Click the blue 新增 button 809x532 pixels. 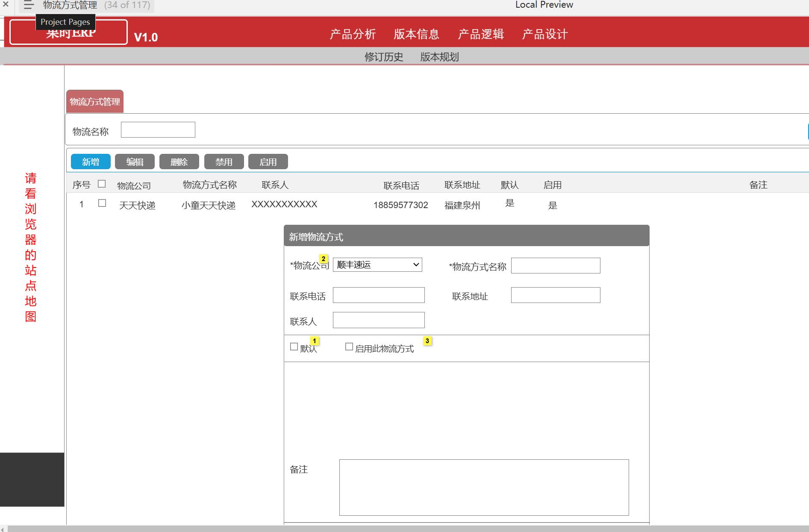pos(91,162)
